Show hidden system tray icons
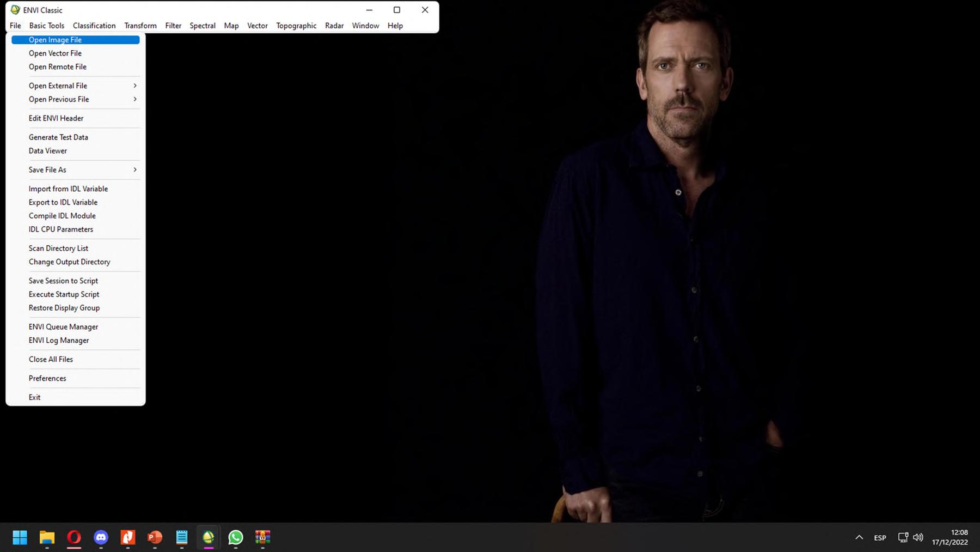 coord(859,537)
